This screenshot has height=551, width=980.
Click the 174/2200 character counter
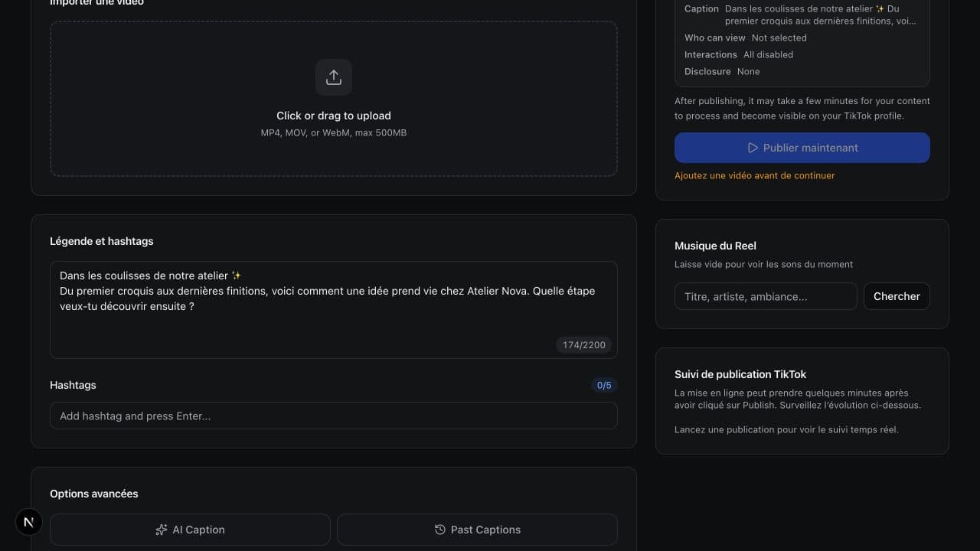[x=584, y=345]
